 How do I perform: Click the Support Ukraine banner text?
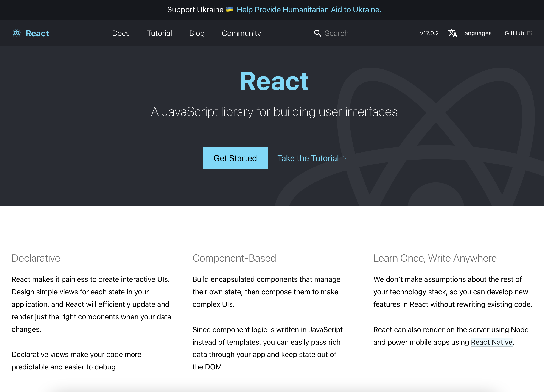tap(195, 10)
